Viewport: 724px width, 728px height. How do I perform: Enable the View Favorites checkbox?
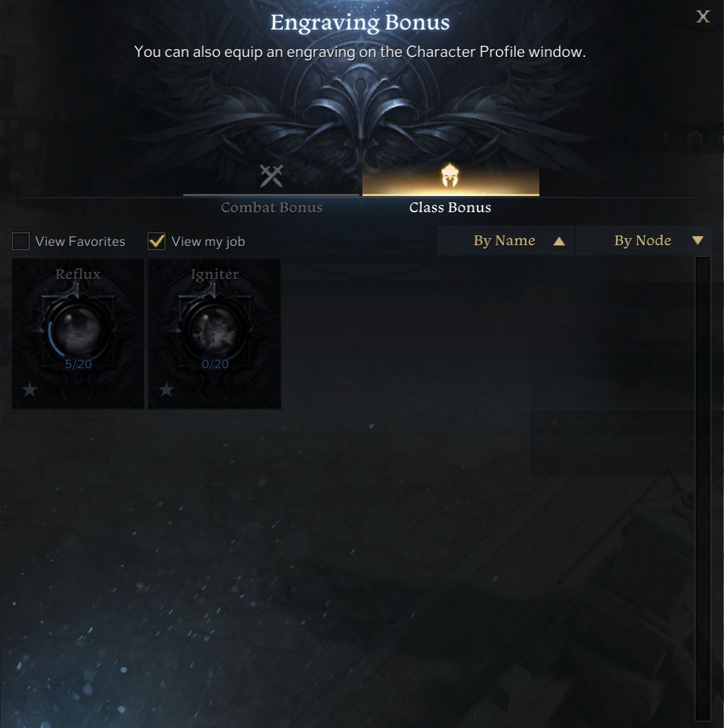coord(21,242)
